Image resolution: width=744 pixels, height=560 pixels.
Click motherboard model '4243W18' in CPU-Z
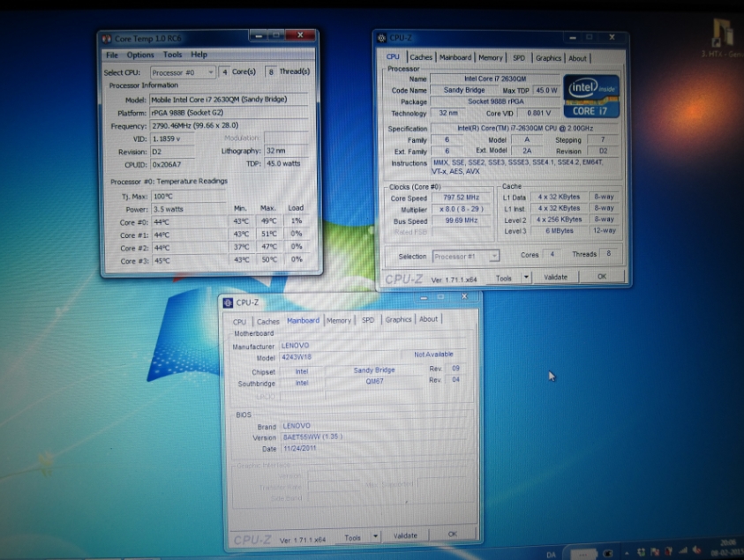click(x=338, y=357)
